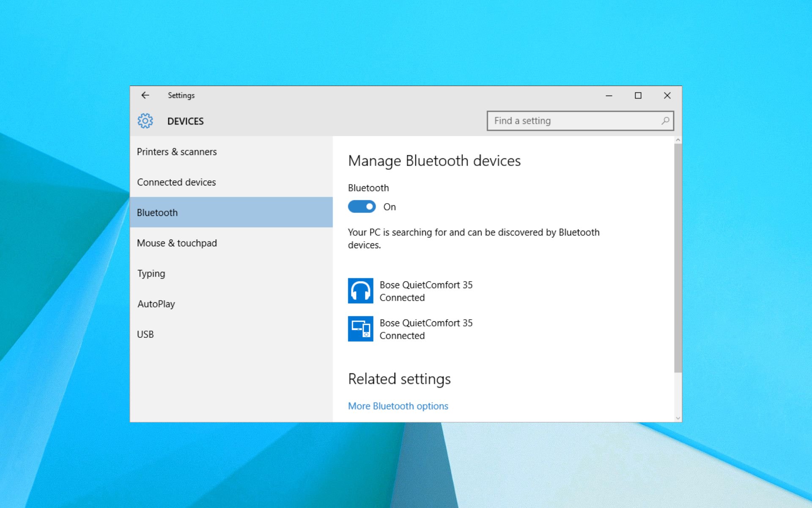Select the computer and phone device icon
The width and height of the screenshot is (812, 508).
[360, 329]
